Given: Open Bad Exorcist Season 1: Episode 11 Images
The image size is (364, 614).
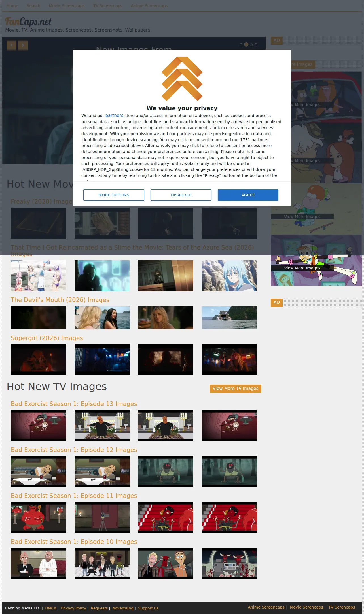Looking at the screenshot, I should coord(74,496).
